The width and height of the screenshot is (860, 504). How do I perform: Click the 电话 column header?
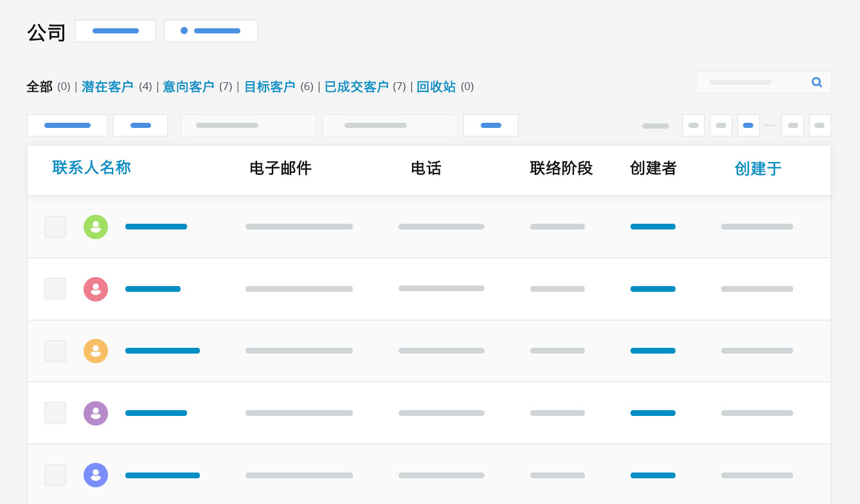(x=426, y=168)
